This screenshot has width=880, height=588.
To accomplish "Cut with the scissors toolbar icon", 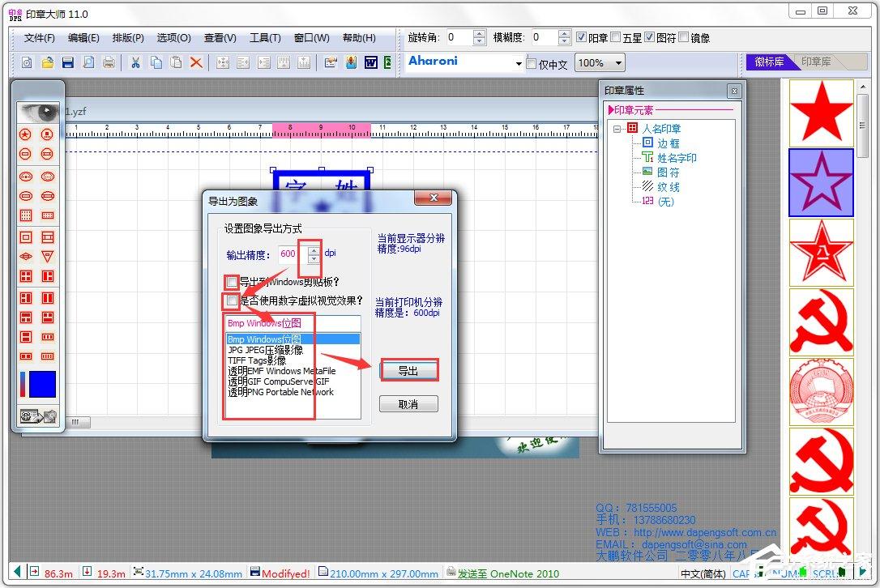I will (135, 62).
